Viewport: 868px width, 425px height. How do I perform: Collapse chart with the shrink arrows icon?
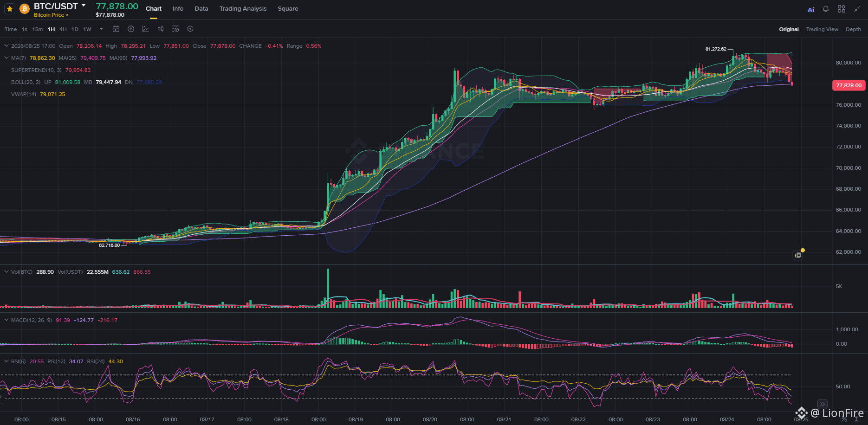click(857, 9)
